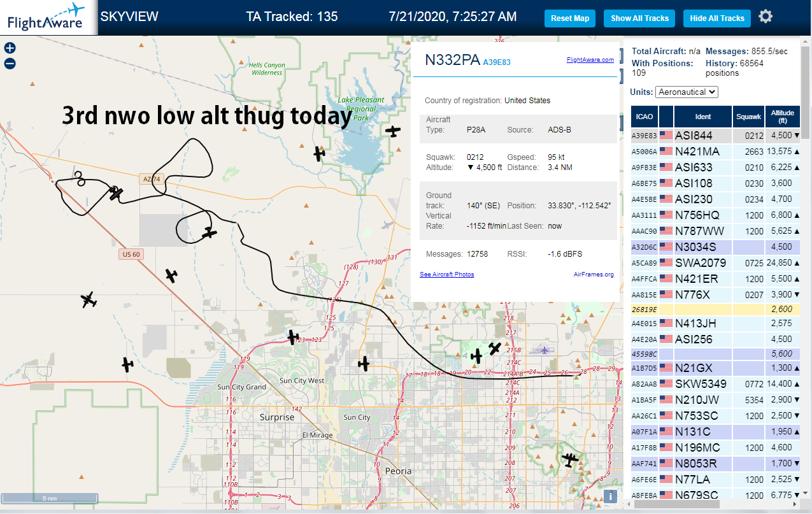The width and height of the screenshot is (812, 514).
Task: Select N3034S aircraft row
Action: 715,246
